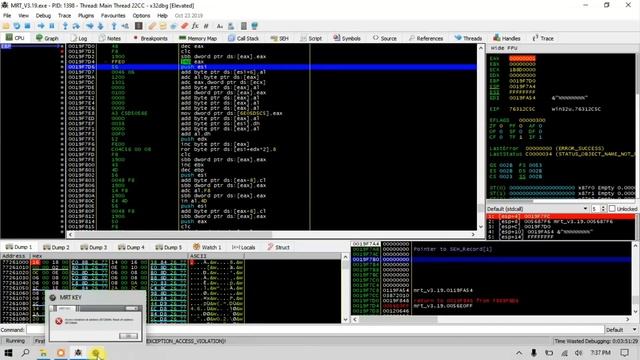Screen dimensions: 640x360
Task: Open the Debug menu
Action: pyautogui.click(x=43, y=16)
